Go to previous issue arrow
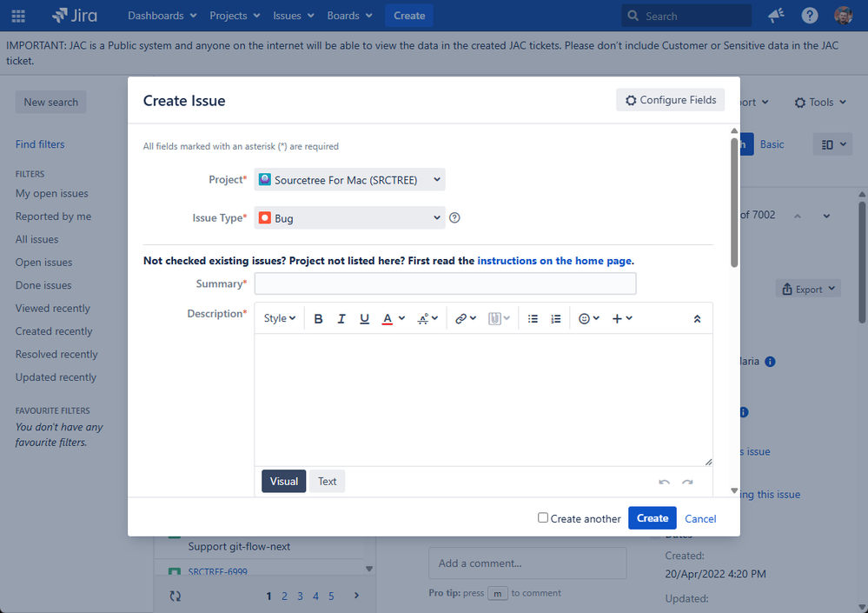The height and width of the screenshot is (613, 868). click(x=798, y=216)
